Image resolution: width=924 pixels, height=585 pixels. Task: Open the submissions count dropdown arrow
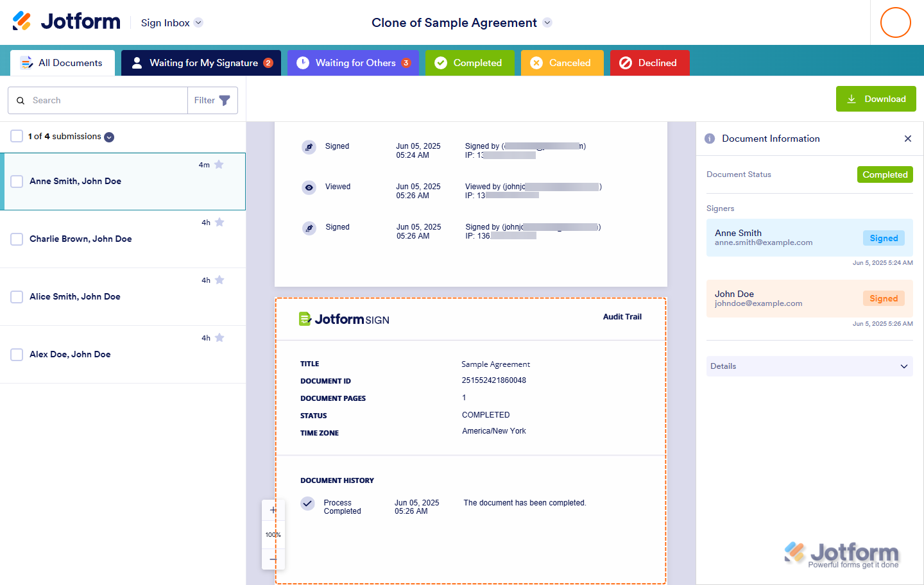point(109,137)
